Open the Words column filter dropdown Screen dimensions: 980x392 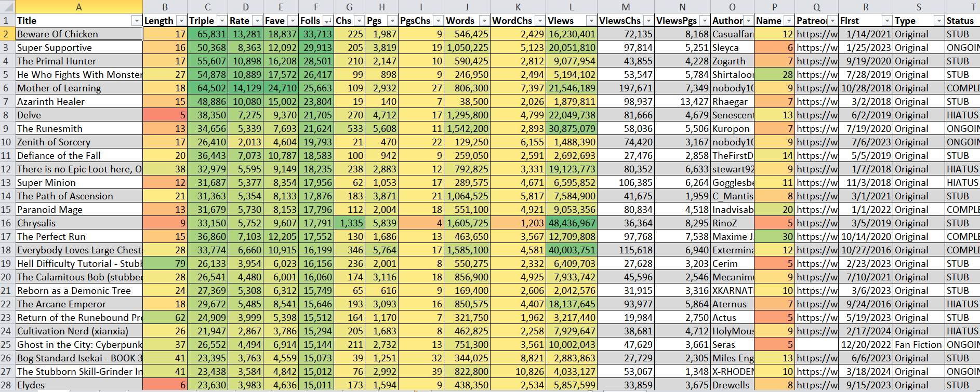pyautogui.click(x=484, y=21)
